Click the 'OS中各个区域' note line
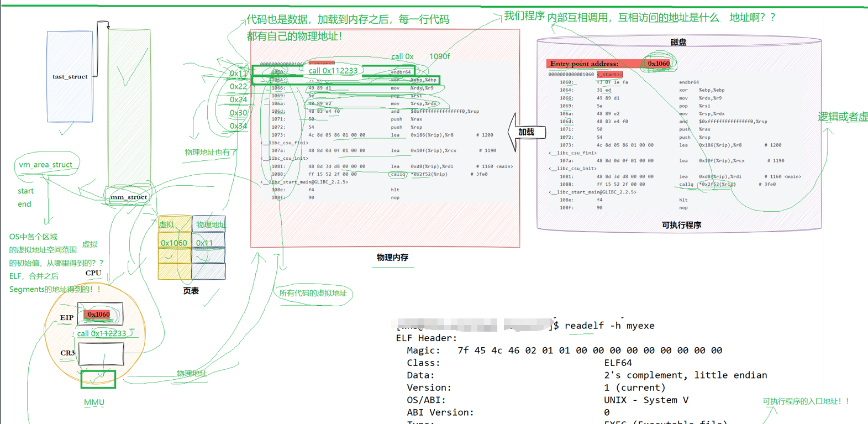The width and height of the screenshot is (868, 424). click(33, 237)
